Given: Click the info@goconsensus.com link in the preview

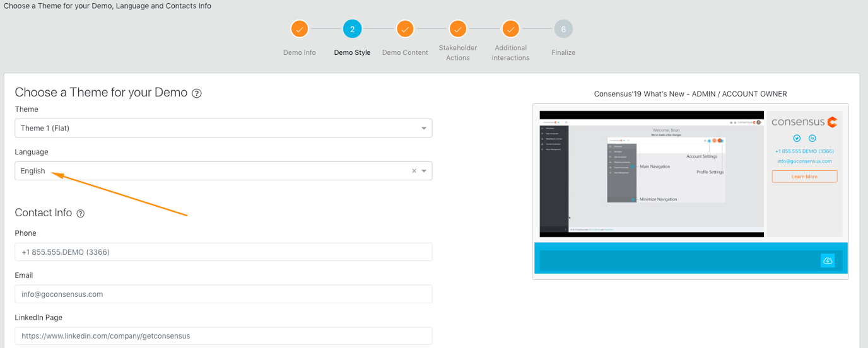Looking at the screenshot, I should pyautogui.click(x=804, y=161).
